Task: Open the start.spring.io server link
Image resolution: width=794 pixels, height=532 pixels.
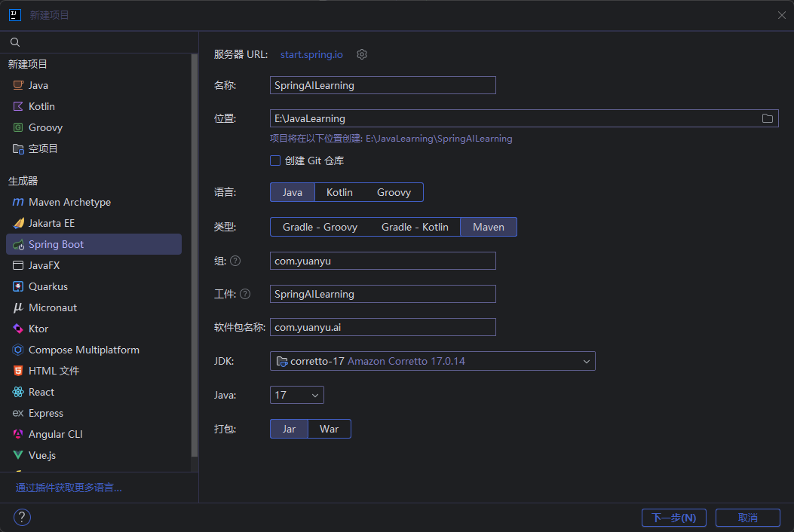Action: pos(311,54)
